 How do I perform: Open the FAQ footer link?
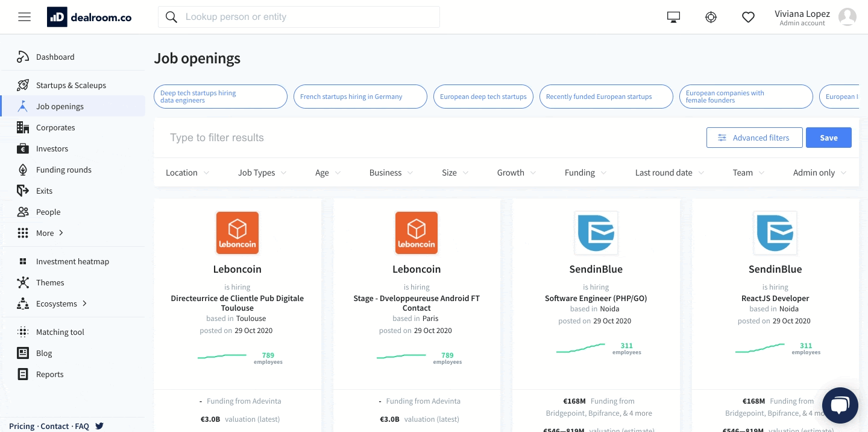(82, 426)
